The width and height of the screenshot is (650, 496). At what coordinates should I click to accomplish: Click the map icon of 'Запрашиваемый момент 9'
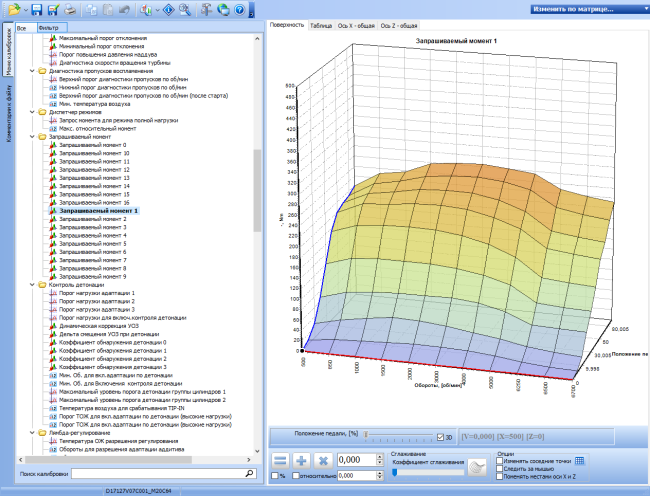53,276
